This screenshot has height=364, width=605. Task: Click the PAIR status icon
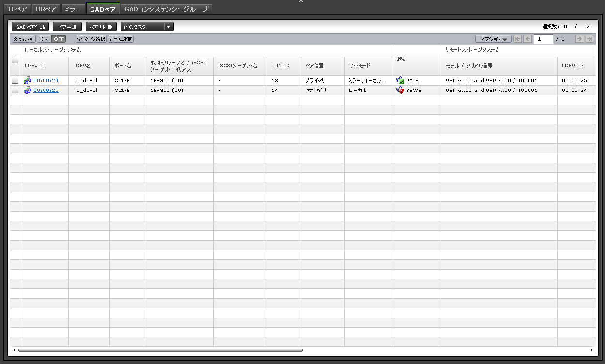(x=400, y=81)
